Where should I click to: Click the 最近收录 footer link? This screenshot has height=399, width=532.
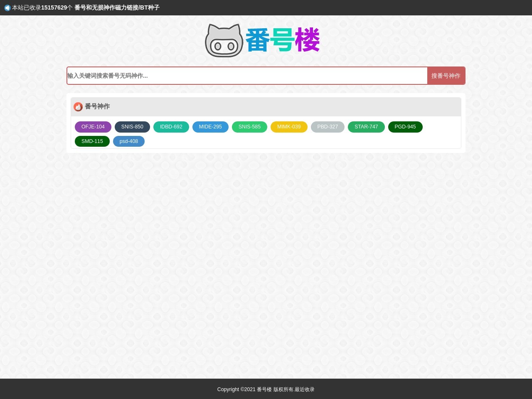click(x=305, y=389)
